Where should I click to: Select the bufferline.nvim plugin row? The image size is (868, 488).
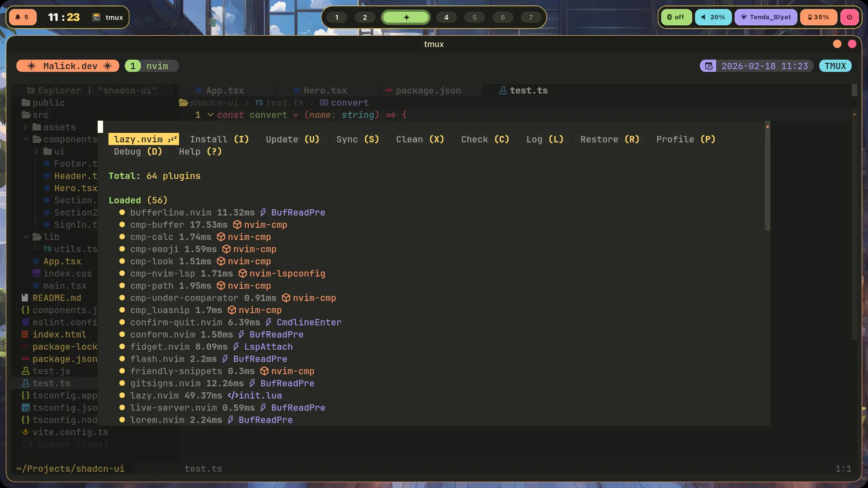tap(222, 212)
